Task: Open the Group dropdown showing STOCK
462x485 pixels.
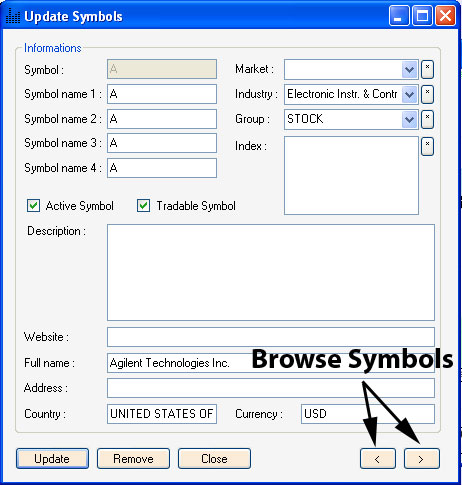Action: (409, 119)
